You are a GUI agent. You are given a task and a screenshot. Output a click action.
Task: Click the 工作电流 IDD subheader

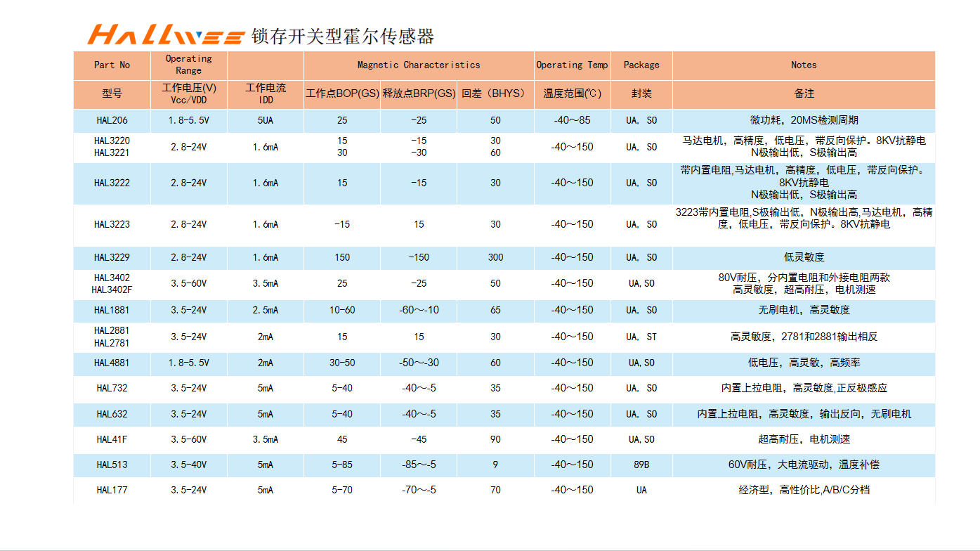(x=266, y=93)
